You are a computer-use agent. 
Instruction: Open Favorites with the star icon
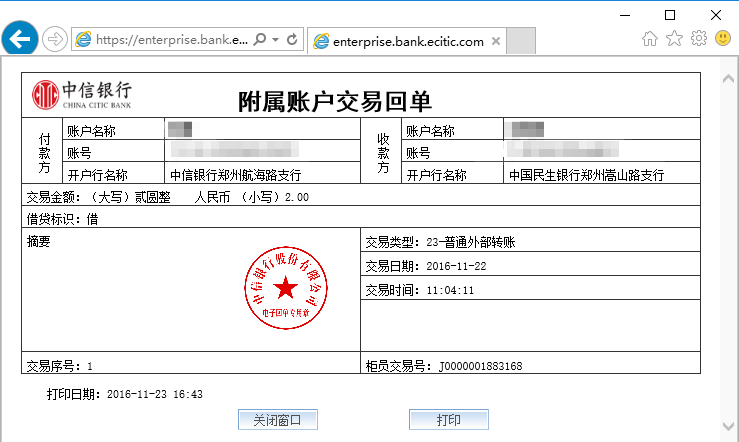point(674,38)
